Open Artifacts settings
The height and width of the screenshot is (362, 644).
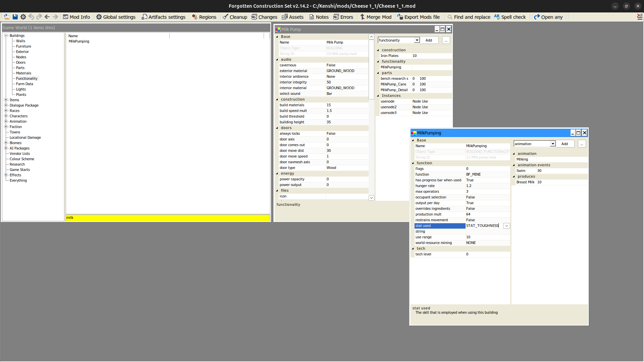[163, 17]
